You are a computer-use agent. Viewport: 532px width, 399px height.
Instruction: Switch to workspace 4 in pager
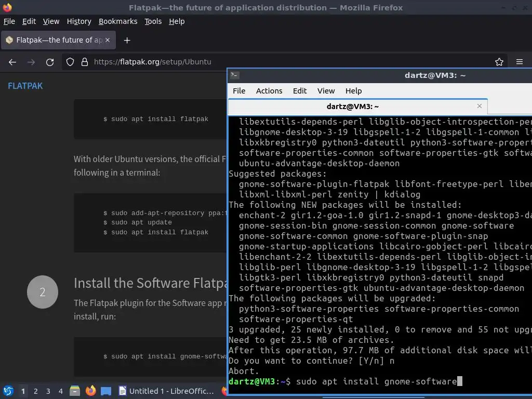pyautogui.click(x=61, y=391)
